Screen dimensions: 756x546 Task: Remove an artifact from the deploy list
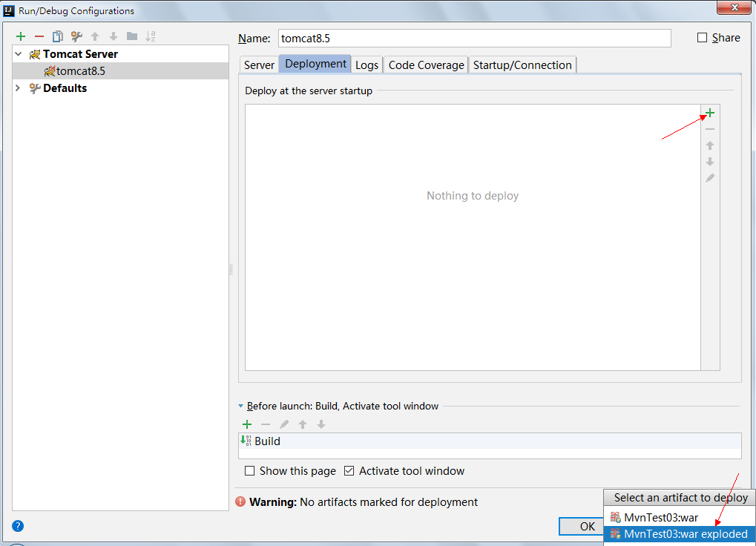click(x=710, y=129)
